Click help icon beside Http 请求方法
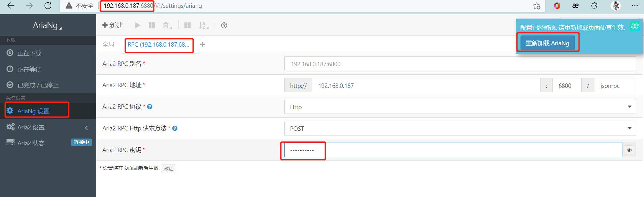The width and height of the screenshot is (644, 197). click(x=175, y=128)
